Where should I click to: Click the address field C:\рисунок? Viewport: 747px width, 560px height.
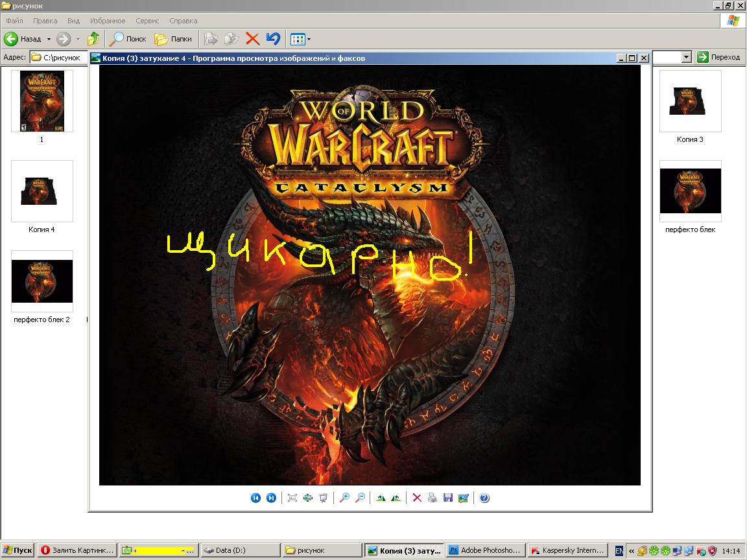pos(59,57)
